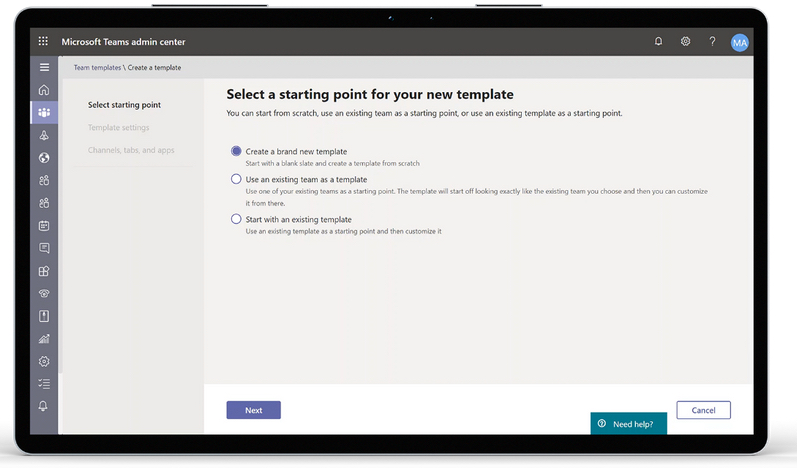
Task: Open the people icon directly above the calendar
Action: point(44,203)
